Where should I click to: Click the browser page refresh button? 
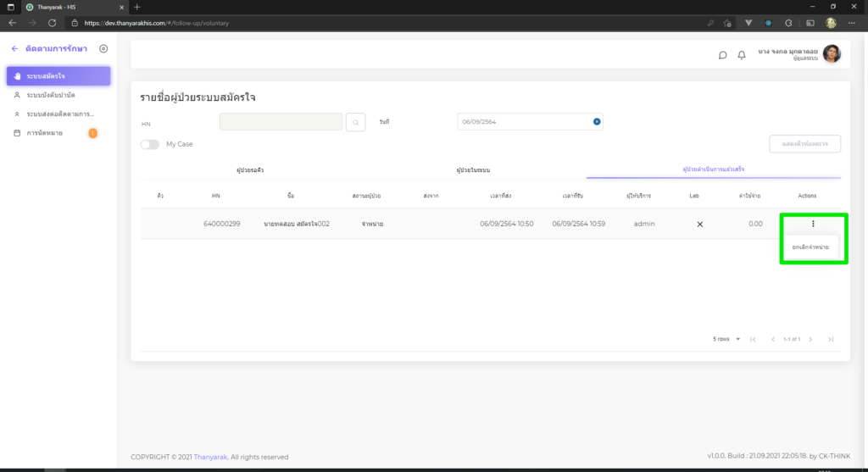53,22
